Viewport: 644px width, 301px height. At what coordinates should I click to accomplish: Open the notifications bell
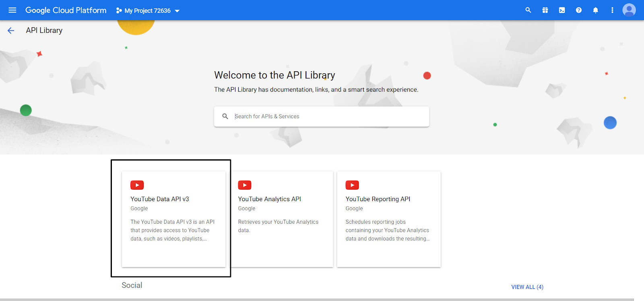pyautogui.click(x=596, y=10)
